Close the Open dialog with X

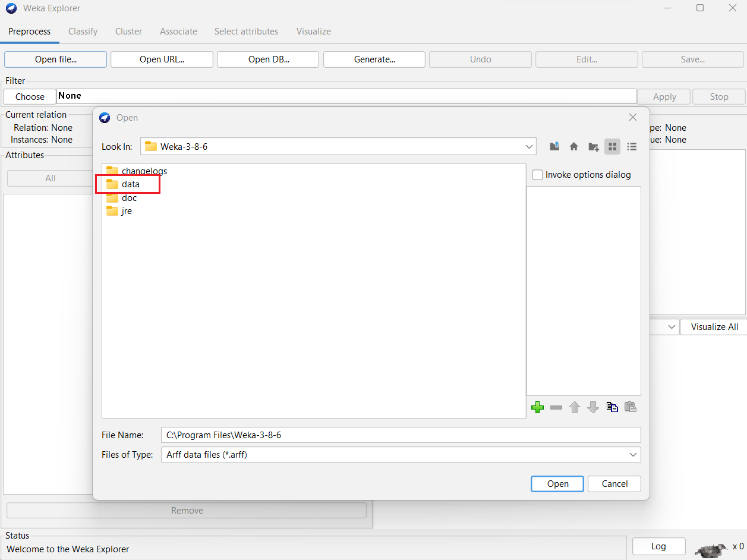(633, 118)
